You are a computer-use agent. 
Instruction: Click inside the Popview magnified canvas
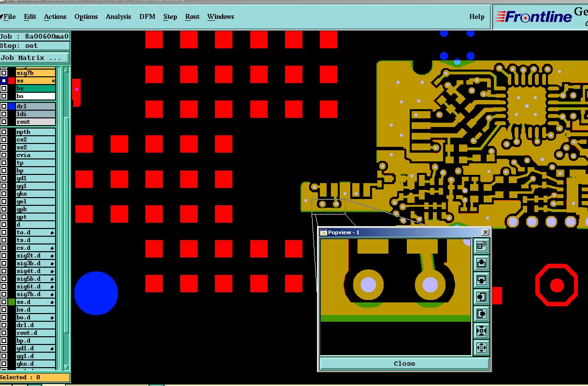[x=396, y=297]
